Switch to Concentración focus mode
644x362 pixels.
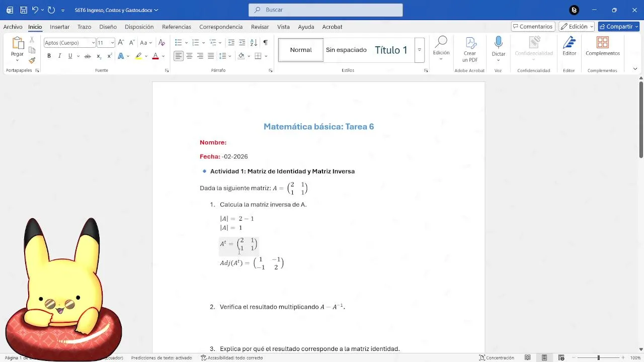click(x=497, y=358)
